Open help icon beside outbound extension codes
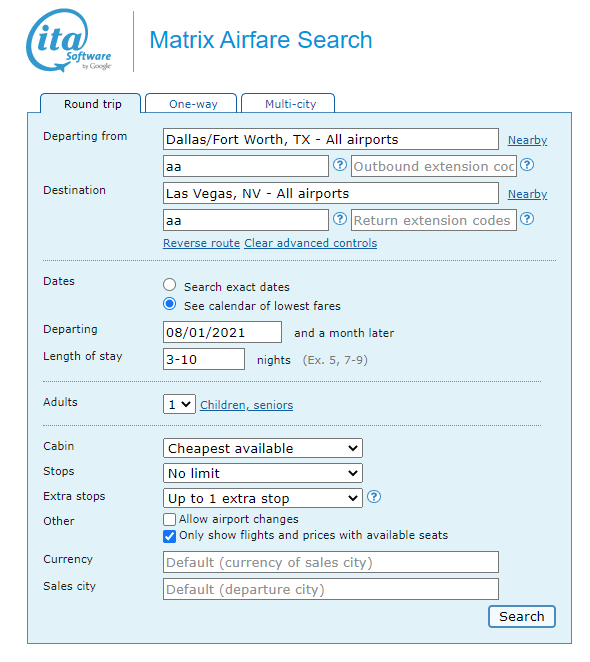This screenshot has height=662, width=590. (527, 165)
